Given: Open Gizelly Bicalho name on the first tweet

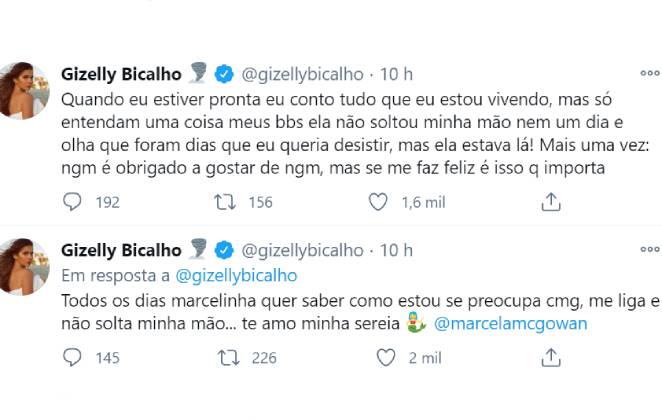Looking at the screenshot, I should pos(121,74).
